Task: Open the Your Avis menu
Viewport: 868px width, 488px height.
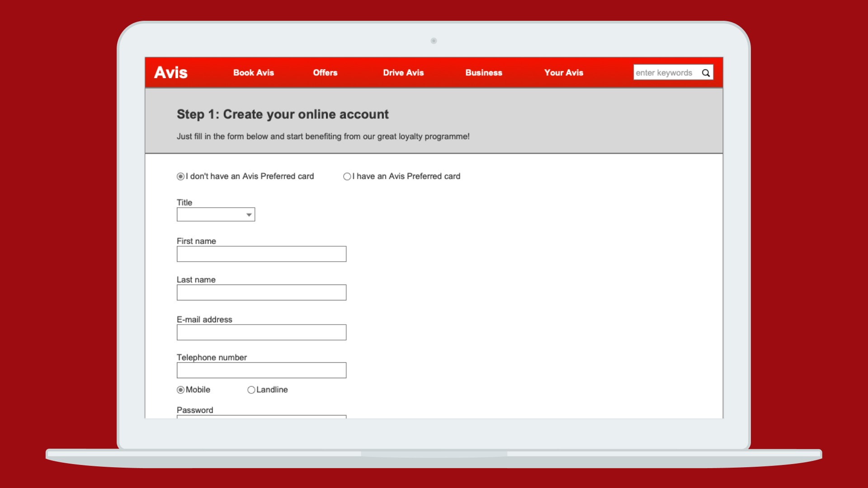Action: pyautogui.click(x=564, y=73)
